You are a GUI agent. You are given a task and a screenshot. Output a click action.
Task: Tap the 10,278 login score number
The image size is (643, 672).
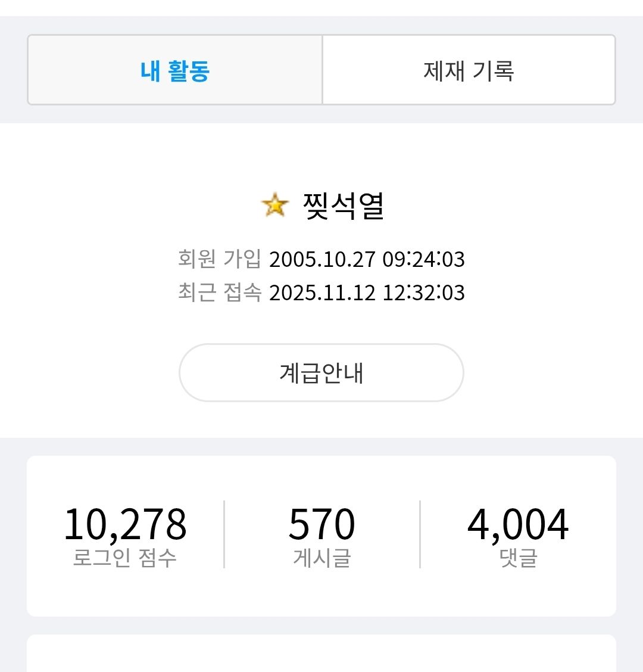[x=125, y=524]
